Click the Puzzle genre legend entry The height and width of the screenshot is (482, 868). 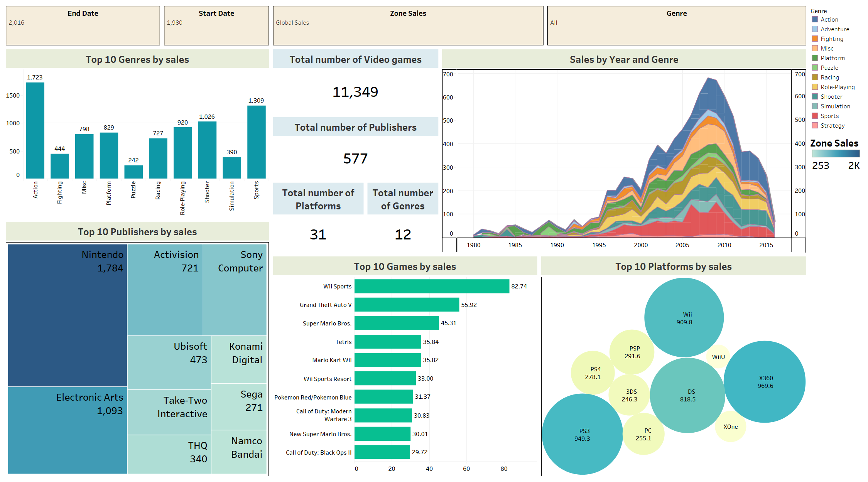[x=829, y=67]
